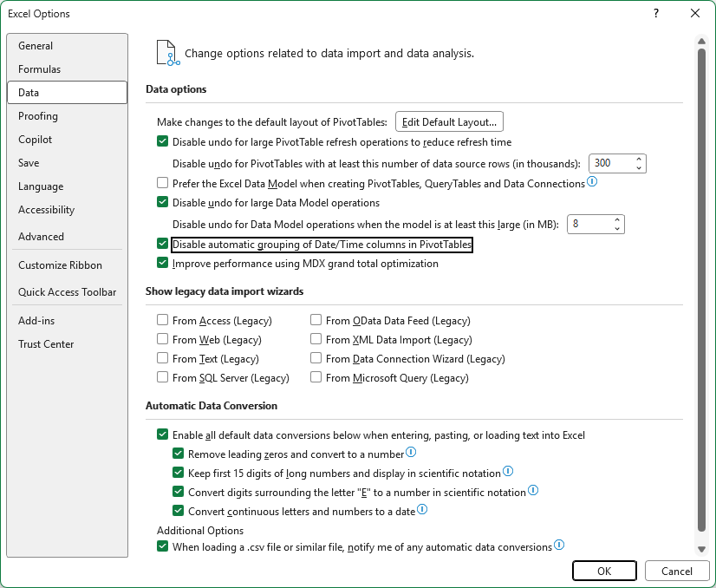Check From XML Data Import (Legacy)
The image size is (716, 588).
click(x=316, y=339)
